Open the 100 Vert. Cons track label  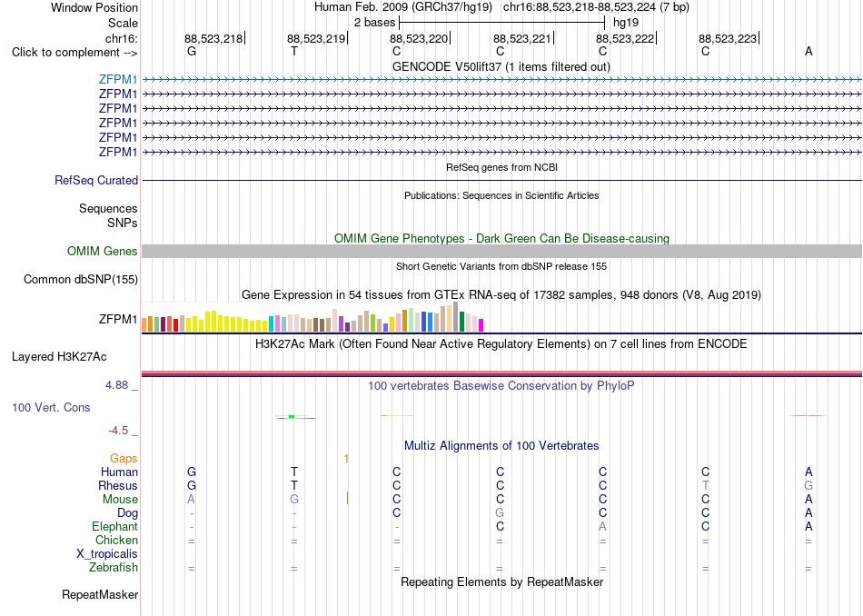coord(51,407)
